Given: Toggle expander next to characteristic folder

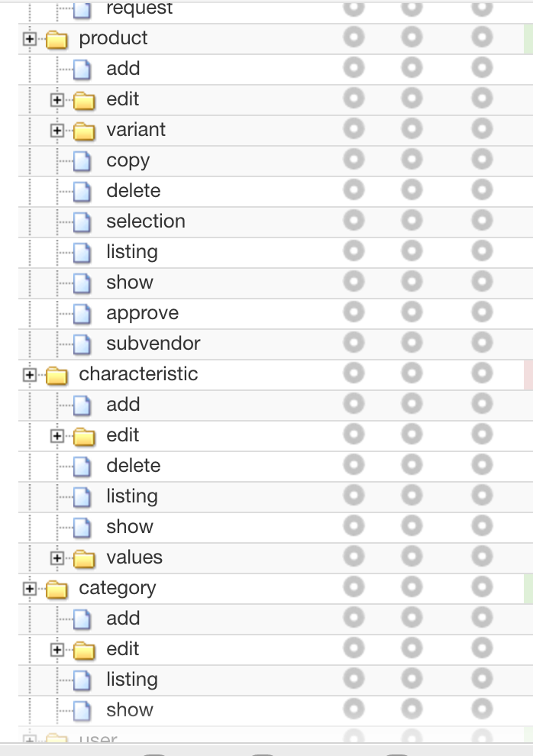Looking at the screenshot, I should pos(29,375).
